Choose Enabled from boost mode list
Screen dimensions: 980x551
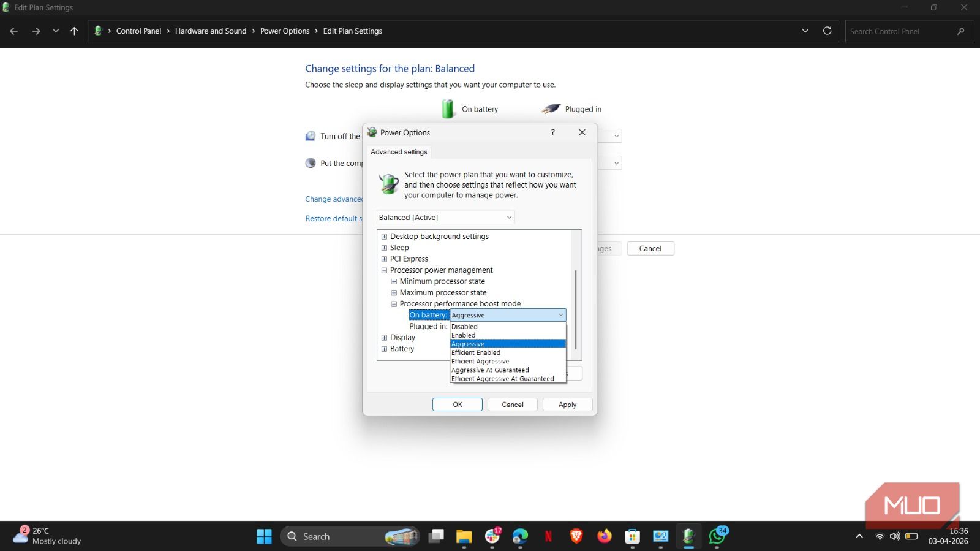coord(508,335)
